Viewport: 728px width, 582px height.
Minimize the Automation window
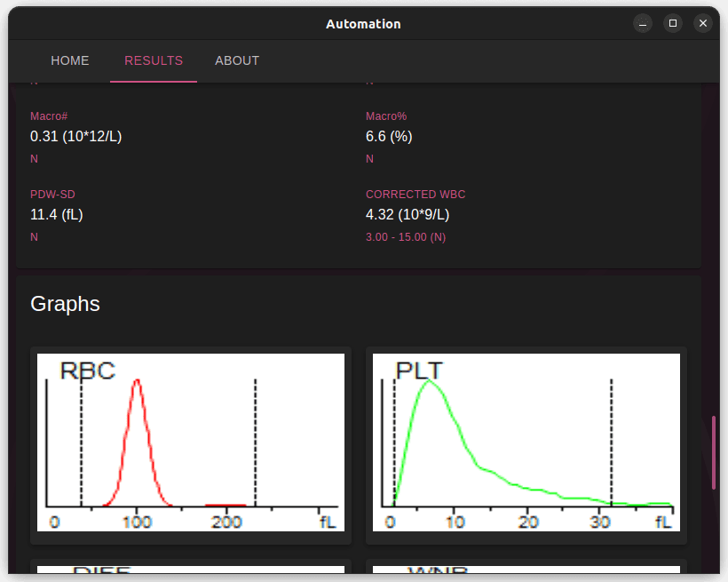643,24
